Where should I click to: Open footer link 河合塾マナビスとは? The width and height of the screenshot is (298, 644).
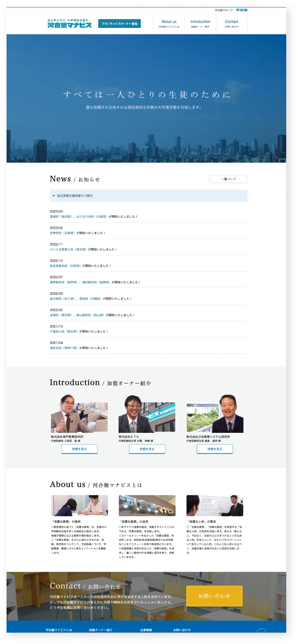click(x=59, y=630)
